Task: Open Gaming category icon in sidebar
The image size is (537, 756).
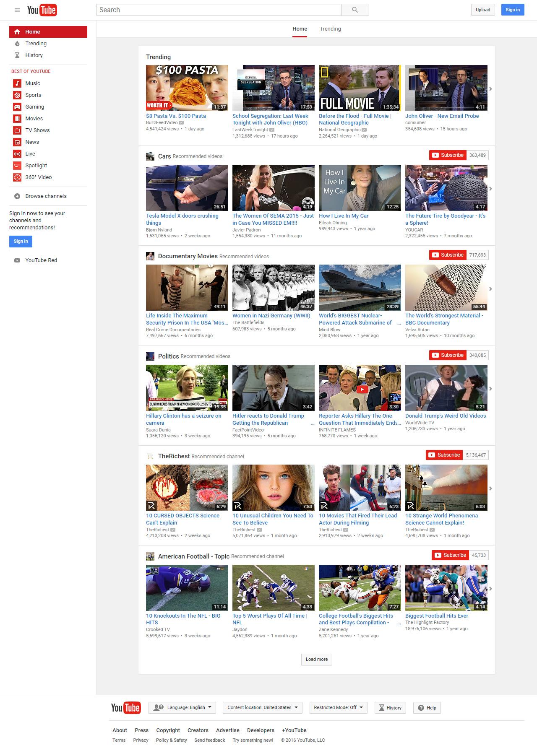Action: [17, 107]
